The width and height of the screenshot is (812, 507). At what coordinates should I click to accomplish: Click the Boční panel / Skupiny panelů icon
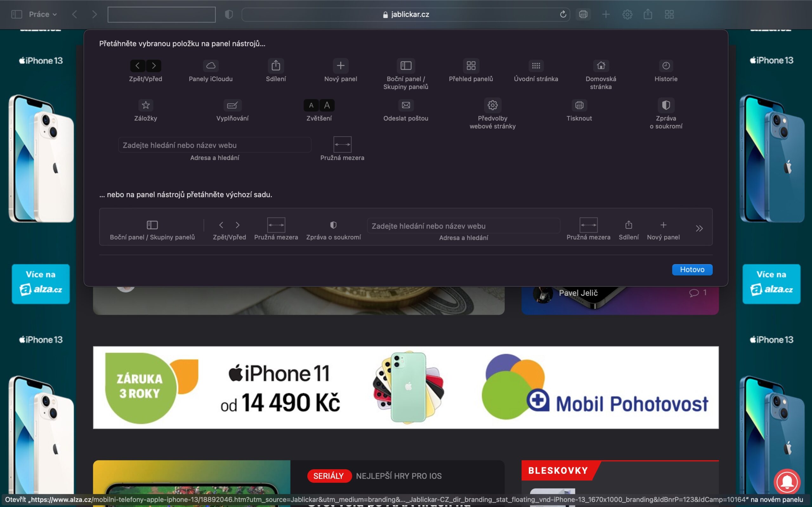[406, 66]
